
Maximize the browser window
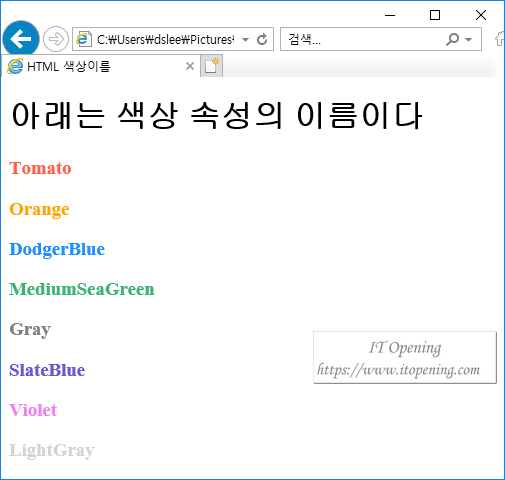435,15
